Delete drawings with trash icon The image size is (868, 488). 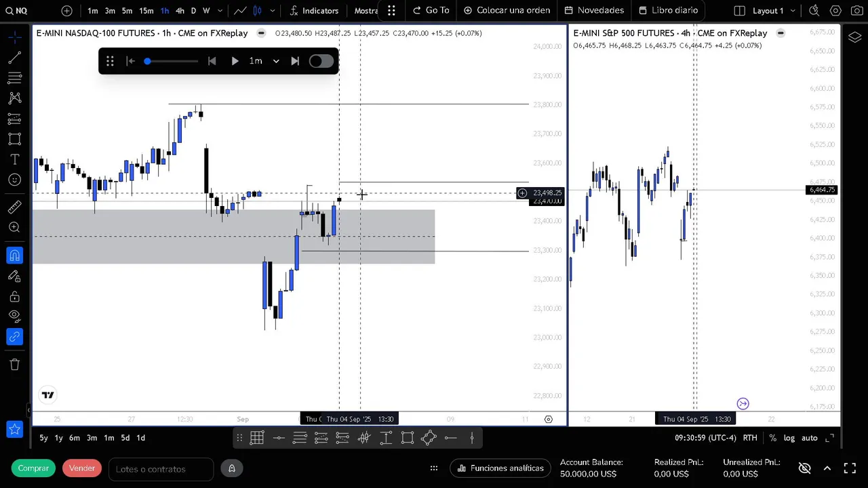coord(14,364)
